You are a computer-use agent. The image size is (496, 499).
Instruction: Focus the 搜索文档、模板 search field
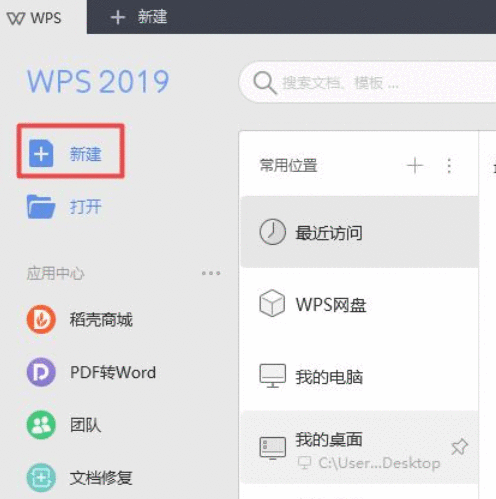[368, 82]
